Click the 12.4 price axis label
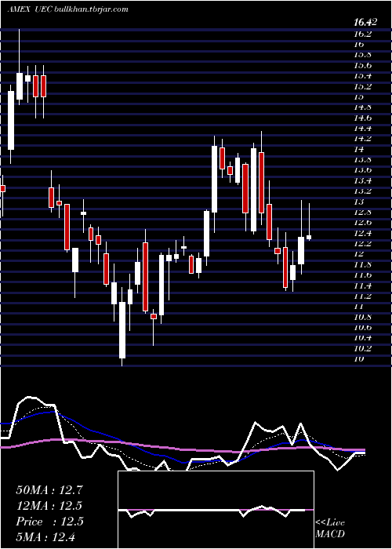Viewport: 392px width, 549px height. pyautogui.click(x=361, y=233)
